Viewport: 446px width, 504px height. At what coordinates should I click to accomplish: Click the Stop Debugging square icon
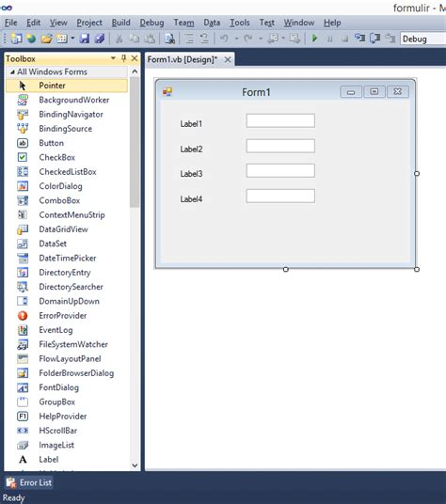point(344,39)
